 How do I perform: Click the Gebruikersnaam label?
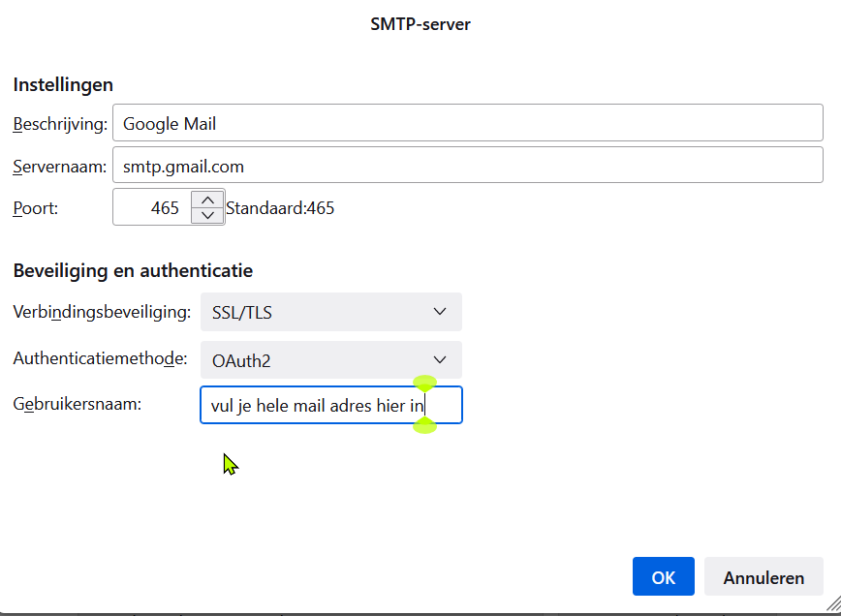tap(78, 404)
